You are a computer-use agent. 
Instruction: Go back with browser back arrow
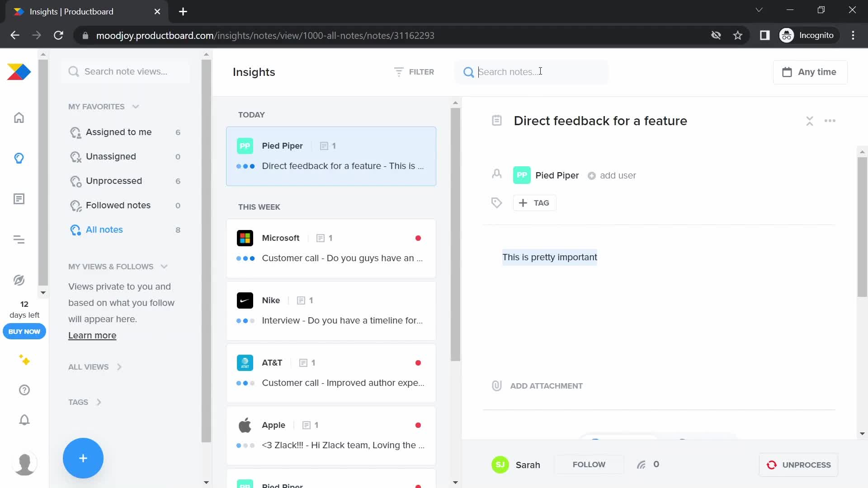point(15,35)
